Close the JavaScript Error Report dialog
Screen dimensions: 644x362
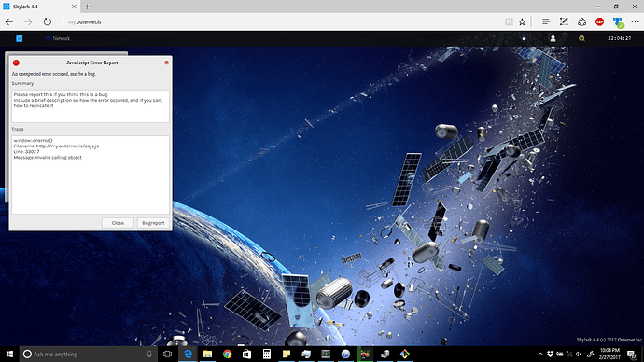[x=118, y=223]
